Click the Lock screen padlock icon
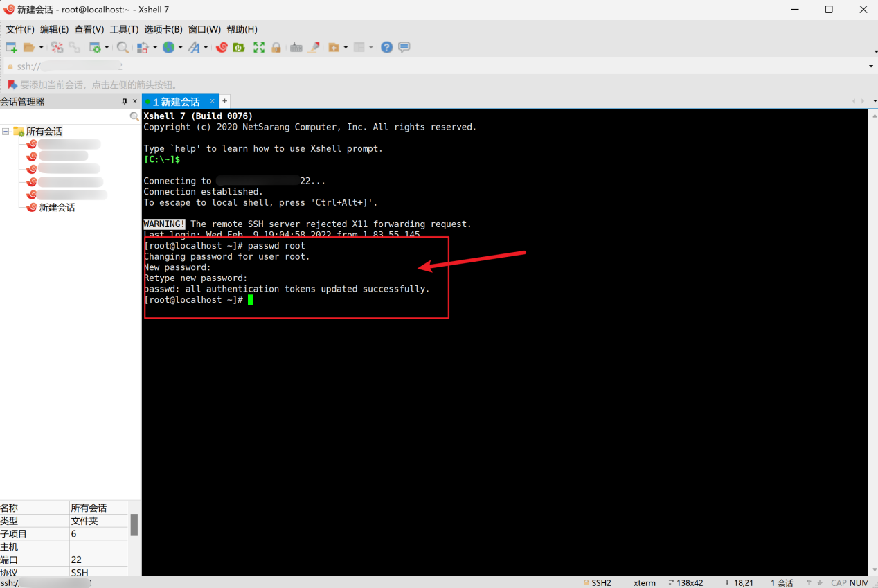Screen dimensions: 878x588 pos(276,47)
